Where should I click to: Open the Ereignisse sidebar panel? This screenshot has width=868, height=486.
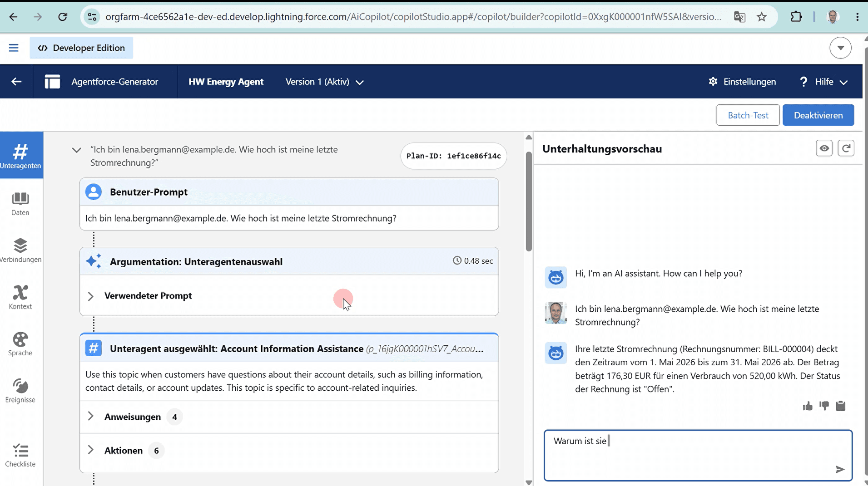(x=20, y=391)
